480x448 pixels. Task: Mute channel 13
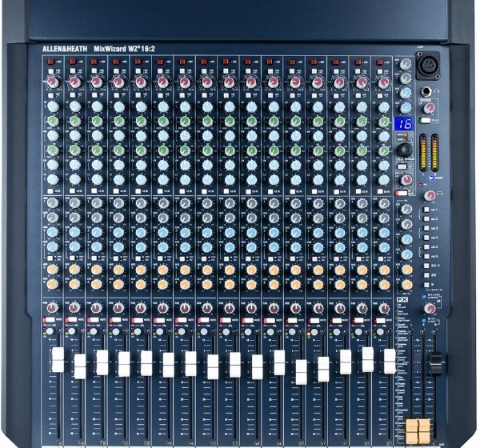click(x=314, y=321)
